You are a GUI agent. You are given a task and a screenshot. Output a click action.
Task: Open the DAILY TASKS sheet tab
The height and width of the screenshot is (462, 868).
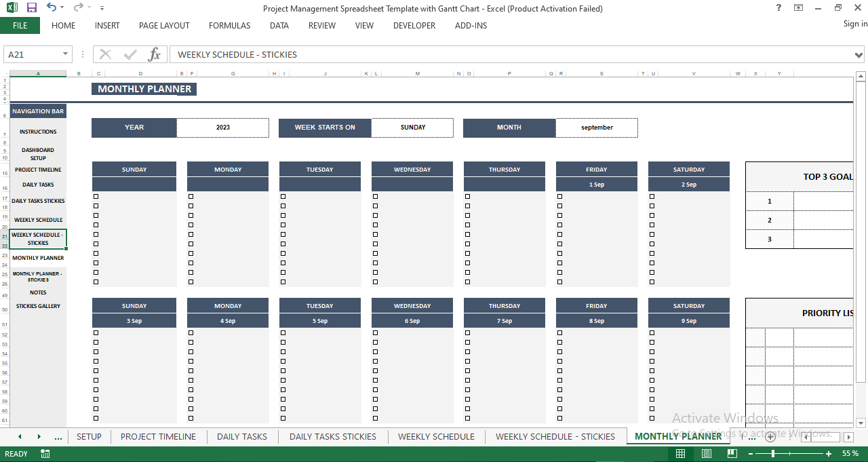(x=242, y=436)
